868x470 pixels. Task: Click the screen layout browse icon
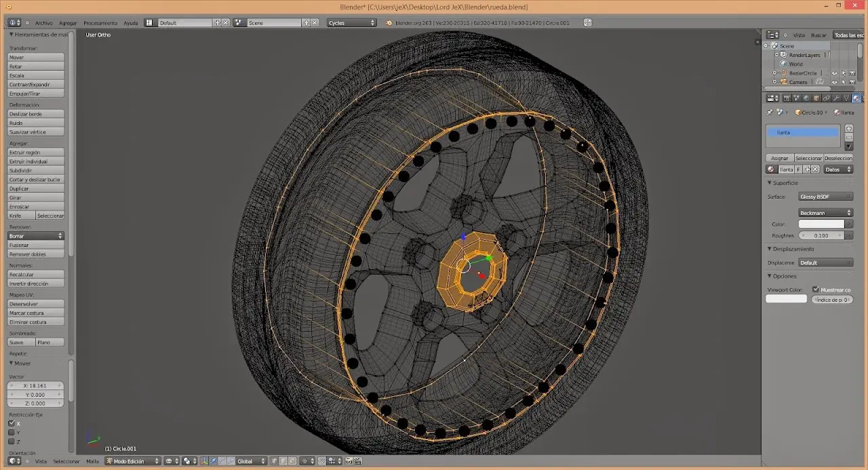click(149, 22)
